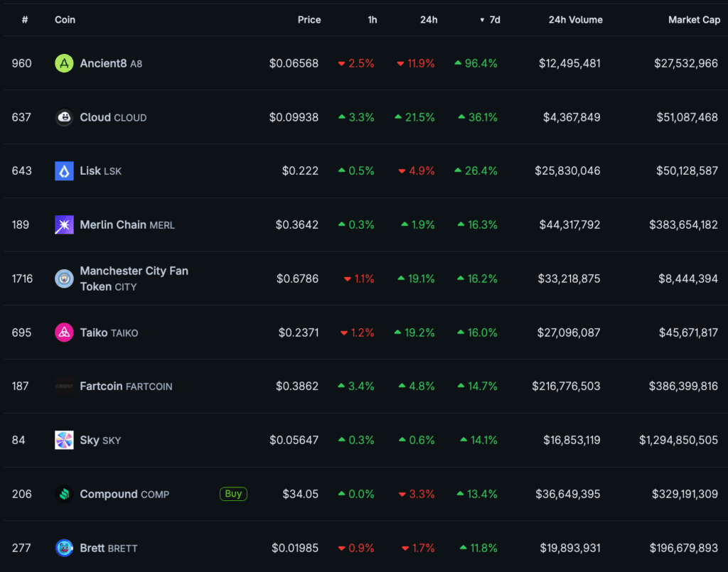Sort by Market Cap column header

click(694, 20)
